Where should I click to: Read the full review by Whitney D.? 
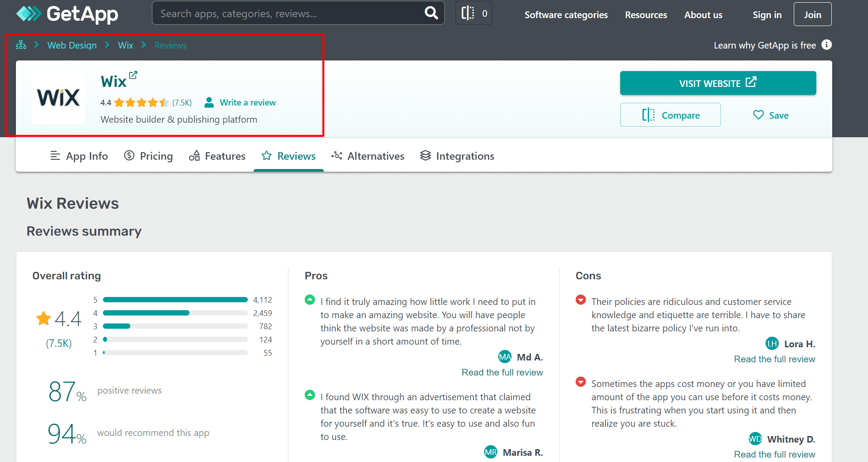point(774,454)
